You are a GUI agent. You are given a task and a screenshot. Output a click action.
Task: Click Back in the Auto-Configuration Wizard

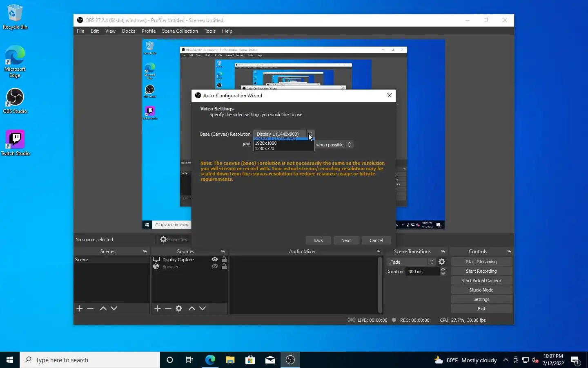(318, 240)
